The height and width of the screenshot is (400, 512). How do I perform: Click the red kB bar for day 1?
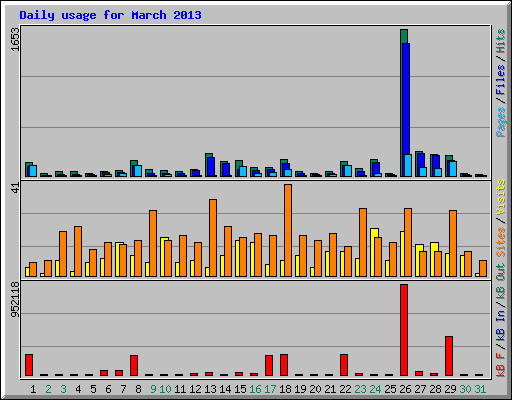coord(29,365)
